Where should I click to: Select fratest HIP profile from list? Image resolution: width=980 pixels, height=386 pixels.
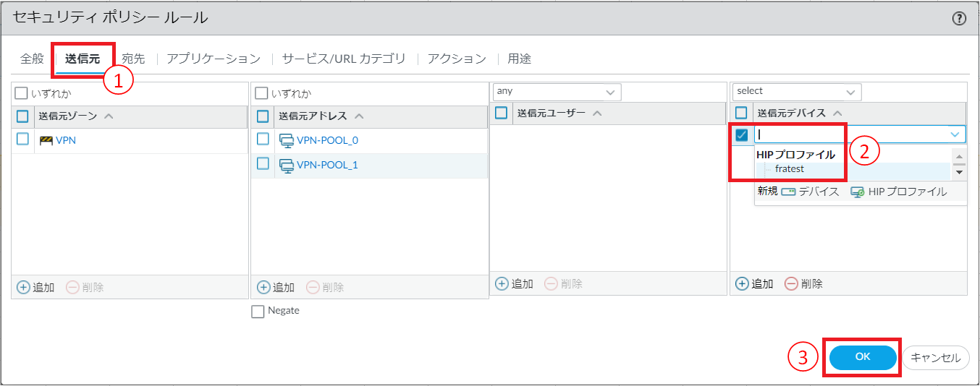pyautogui.click(x=789, y=169)
